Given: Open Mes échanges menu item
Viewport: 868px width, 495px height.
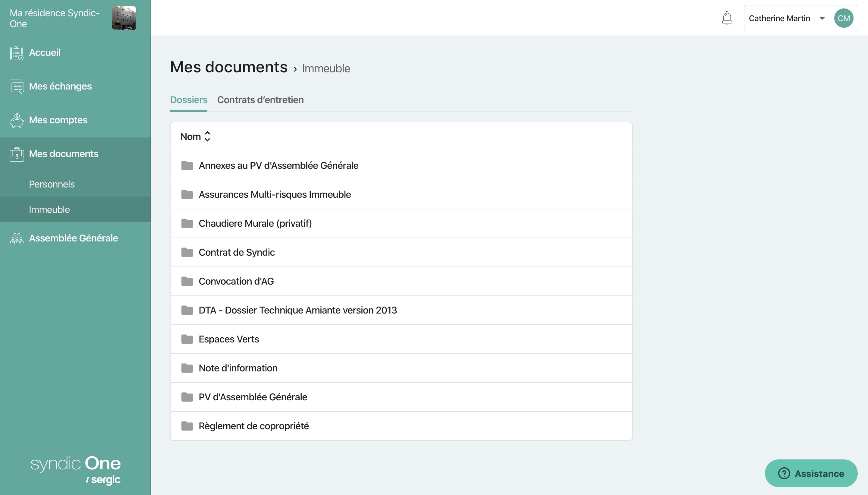Looking at the screenshot, I should (60, 86).
